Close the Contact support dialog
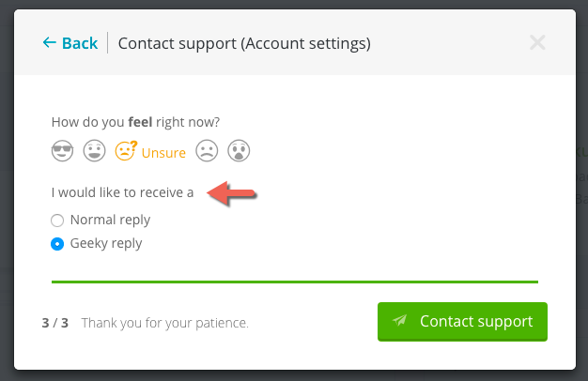 tap(537, 42)
